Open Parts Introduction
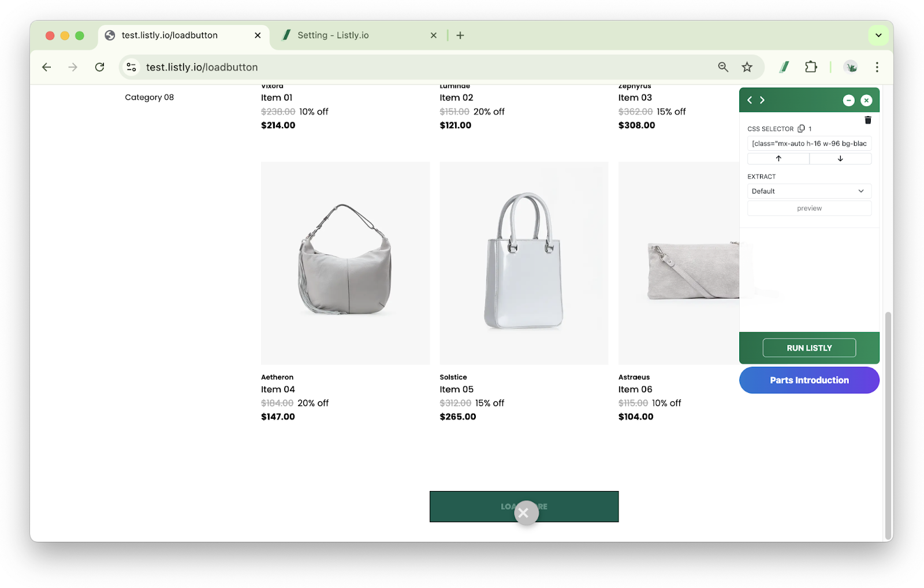Viewport: 924px width, 588px height. 809,380
